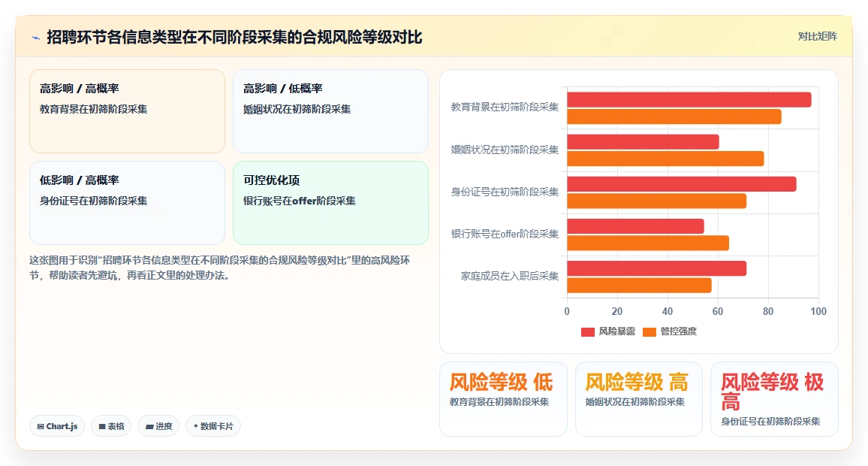
Task: Select the 风险等级 极高 stat card
Action: [x=774, y=399]
